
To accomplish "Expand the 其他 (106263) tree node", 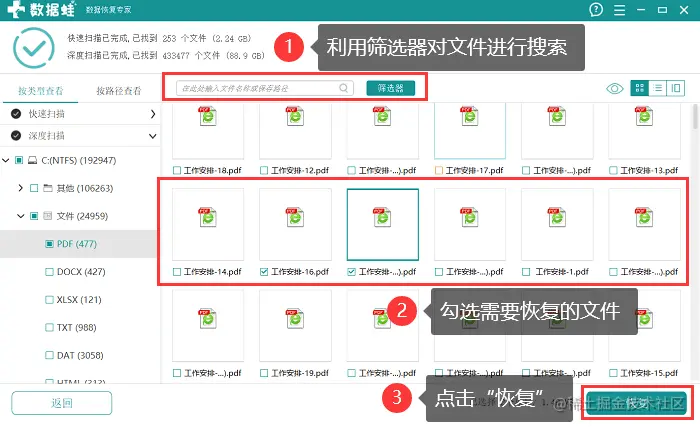I will 21,188.
